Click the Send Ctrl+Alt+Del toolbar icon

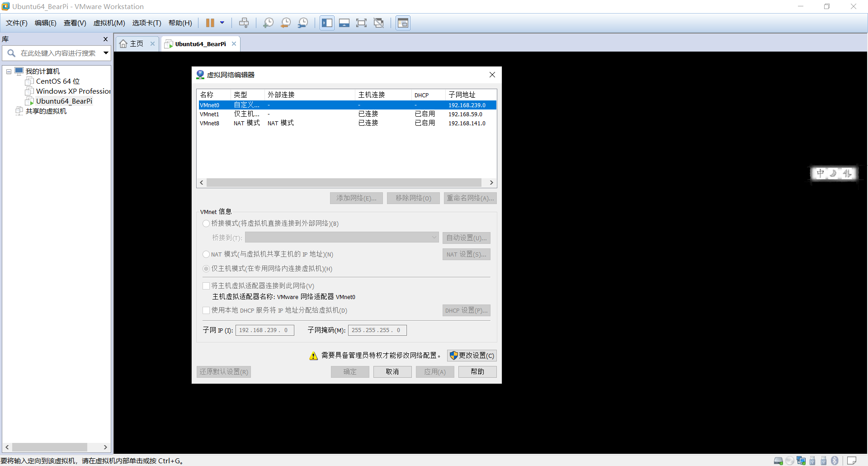point(244,23)
